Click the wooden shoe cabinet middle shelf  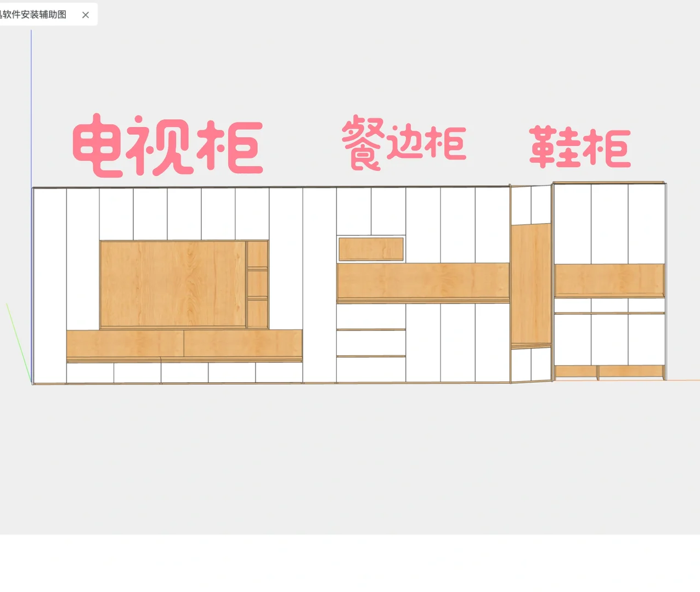[x=609, y=281]
